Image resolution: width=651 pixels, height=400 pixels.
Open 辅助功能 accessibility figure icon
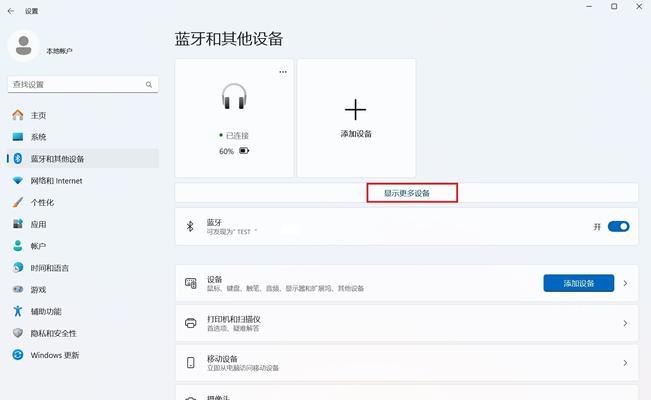18,311
